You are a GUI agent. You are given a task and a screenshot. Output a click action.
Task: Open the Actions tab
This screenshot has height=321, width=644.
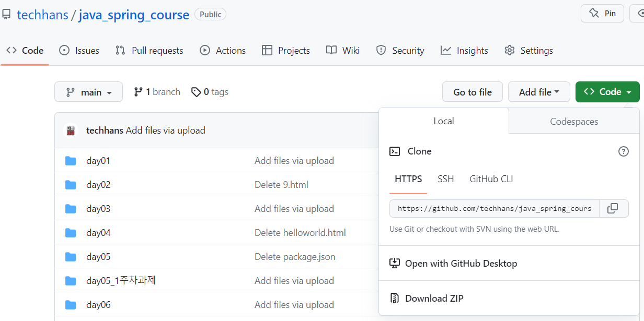click(x=222, y=51)
